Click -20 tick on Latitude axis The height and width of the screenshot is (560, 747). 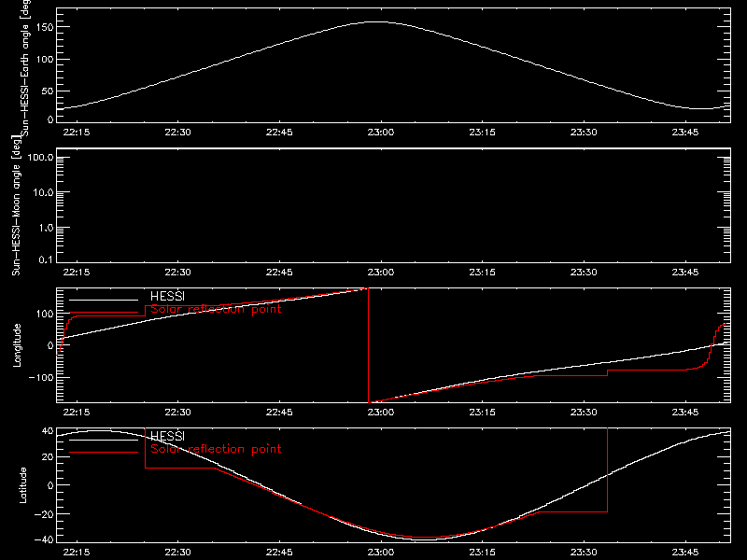44,514
